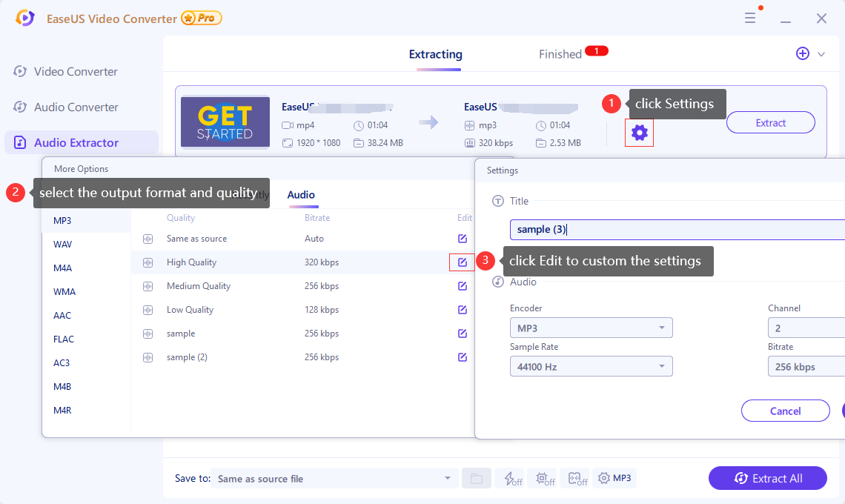
Task: Click audio waveform icon beside Low Quality
Action: tap(148, 310)
